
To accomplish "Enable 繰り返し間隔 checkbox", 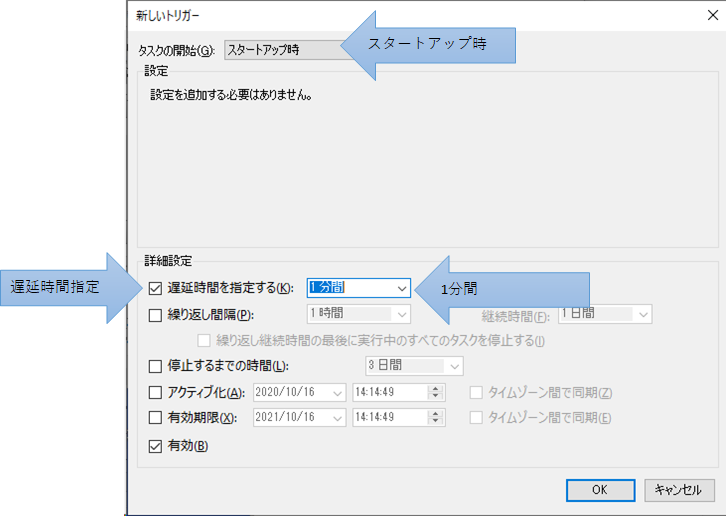I will tap(155, 315).
